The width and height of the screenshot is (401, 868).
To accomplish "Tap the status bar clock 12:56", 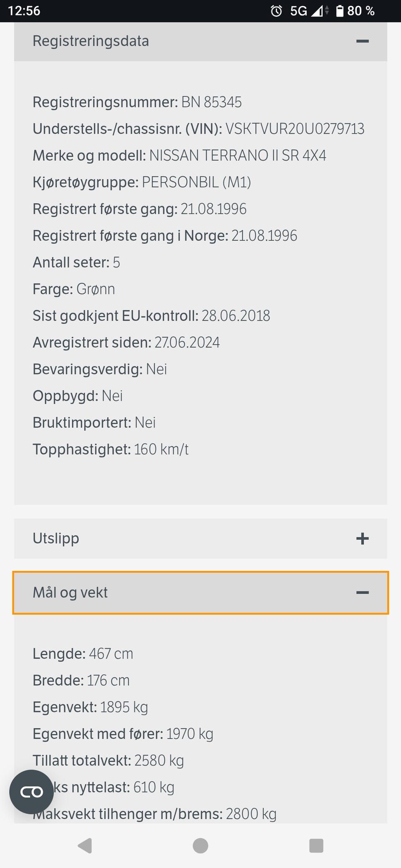I will pos(24,11).
